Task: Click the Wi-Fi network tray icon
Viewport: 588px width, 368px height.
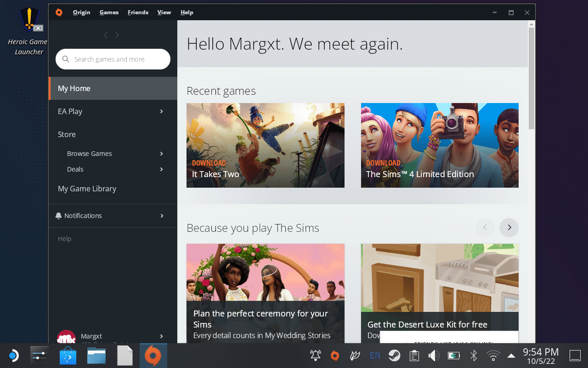Action: 493,356
